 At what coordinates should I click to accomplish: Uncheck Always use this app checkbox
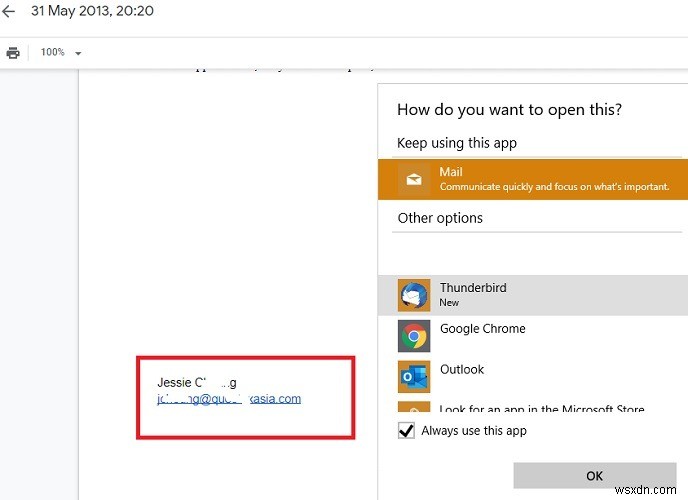click(x=406, y=431)
